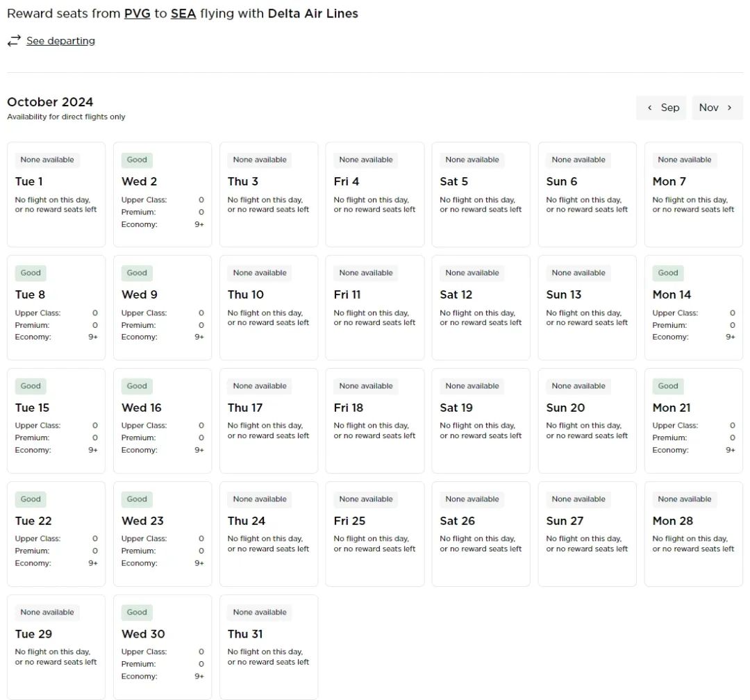Click the Good badge on Mon 14
Screen dimensions: 750x700
click(x=667, y=273)
